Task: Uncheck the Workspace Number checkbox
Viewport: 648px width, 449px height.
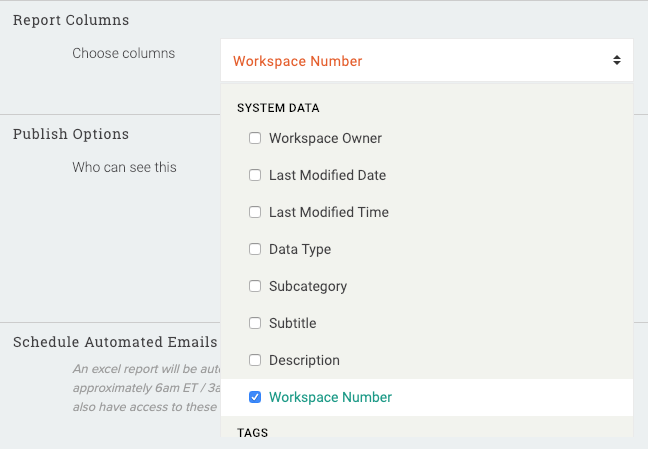Action: (255, 397)
